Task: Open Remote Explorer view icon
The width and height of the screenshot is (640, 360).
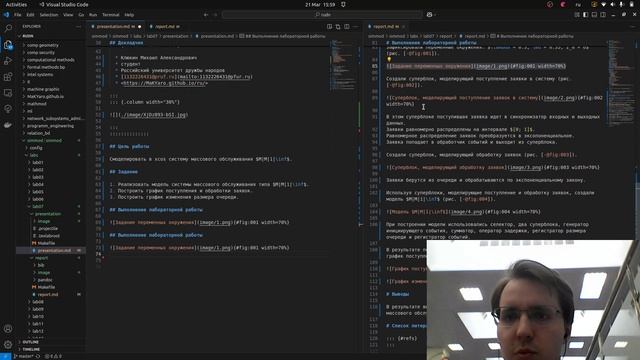Action: pos(8,93)
